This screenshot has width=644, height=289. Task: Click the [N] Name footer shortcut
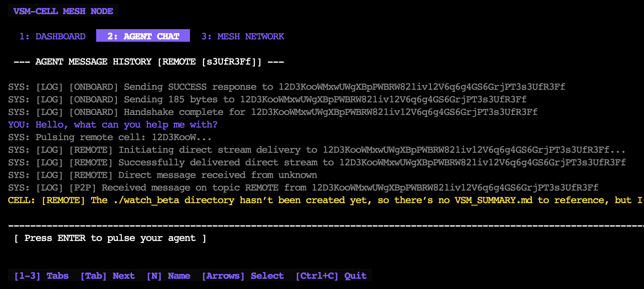point(168,276)
